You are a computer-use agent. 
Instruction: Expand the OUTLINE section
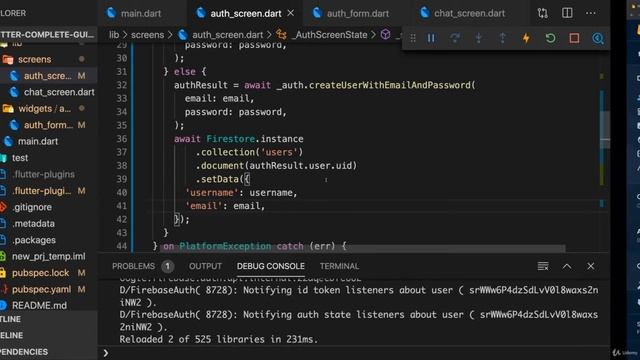point(49,319)
